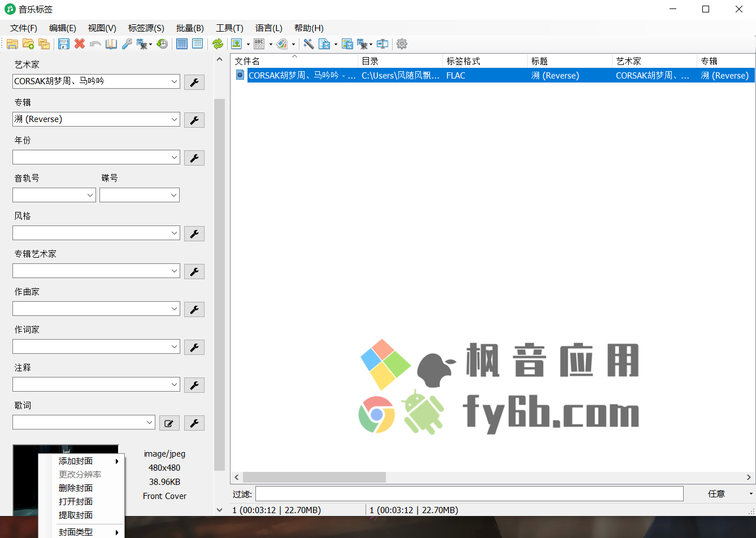This screenshot has width=756, height=538.
Task: Expand the 风格 combo box dropdown
Action: [x=174, y=233]
